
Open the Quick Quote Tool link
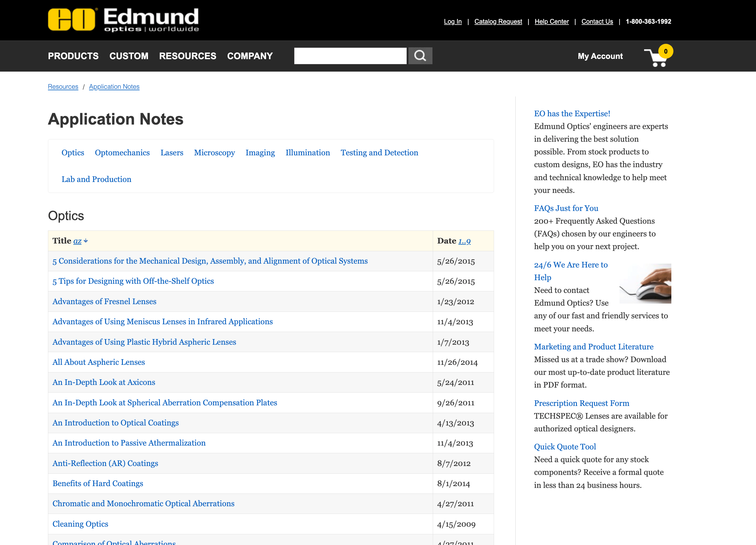click(x=565, y=447)
